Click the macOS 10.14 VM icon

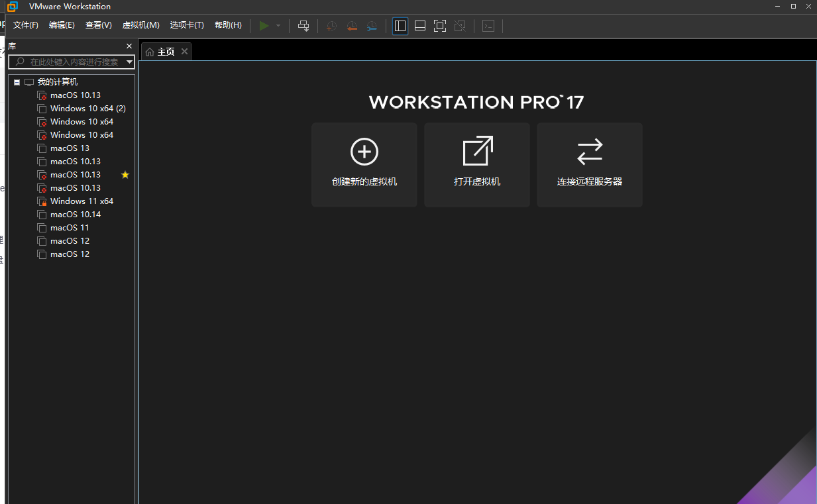pos(42,215)
